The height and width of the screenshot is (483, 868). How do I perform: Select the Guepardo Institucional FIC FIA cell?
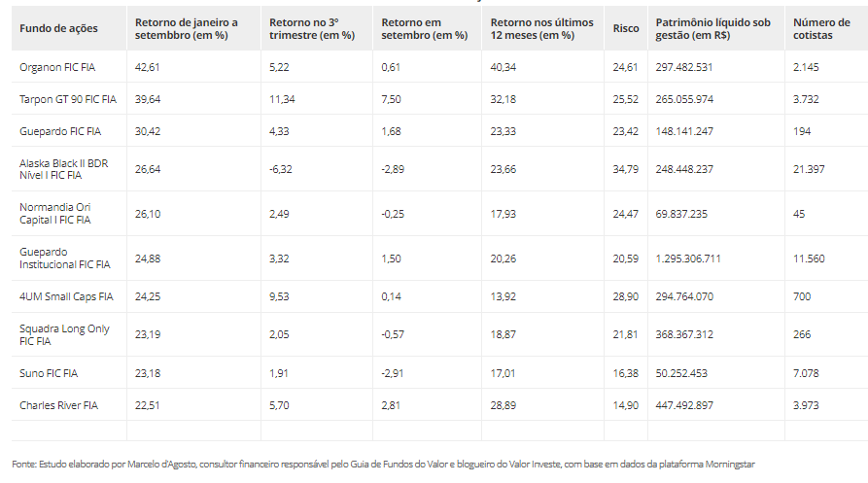[x=64, y=259]
